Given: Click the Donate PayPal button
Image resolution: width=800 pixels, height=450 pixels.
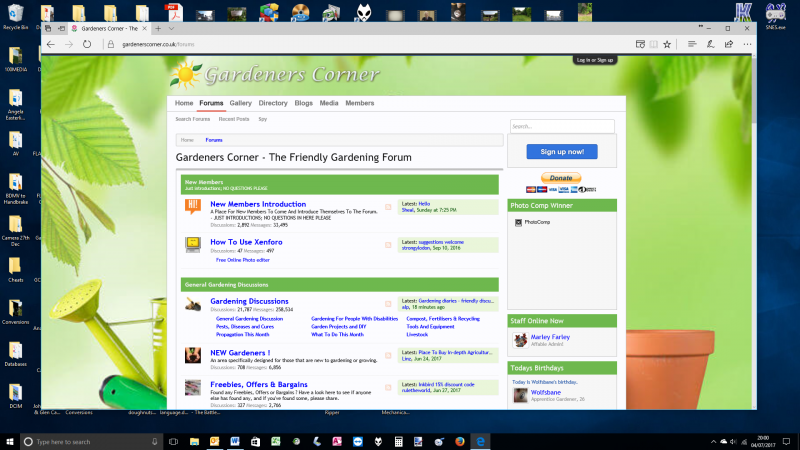Looking at the screenshot, I should (561, 178).
